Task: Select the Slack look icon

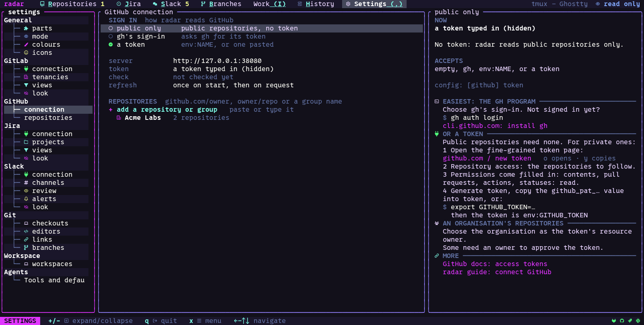Action: [26, 207]
